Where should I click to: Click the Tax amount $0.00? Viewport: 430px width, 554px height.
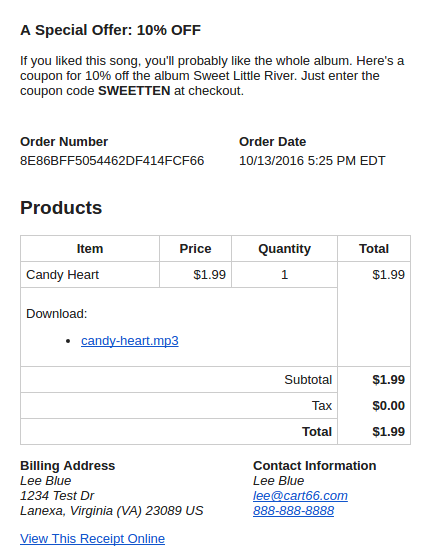click(388, 406)
